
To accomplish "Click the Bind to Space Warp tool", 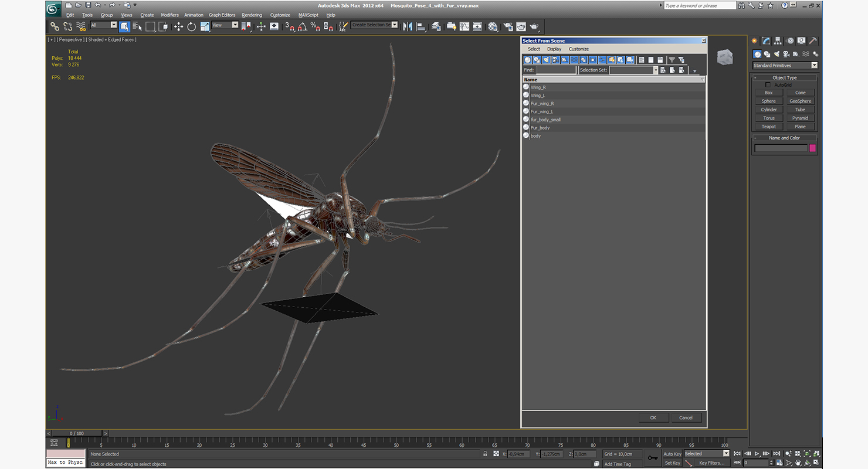I will (82, 26).
